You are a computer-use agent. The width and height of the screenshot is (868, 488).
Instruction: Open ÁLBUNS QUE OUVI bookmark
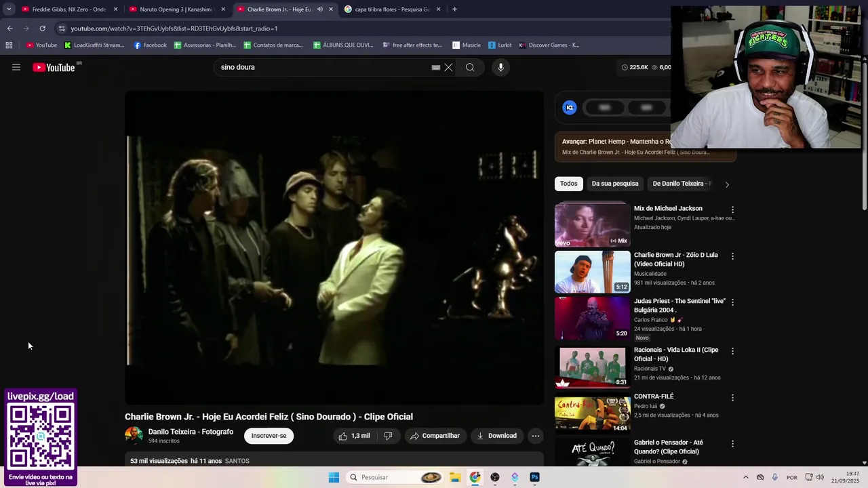point(343,45)
